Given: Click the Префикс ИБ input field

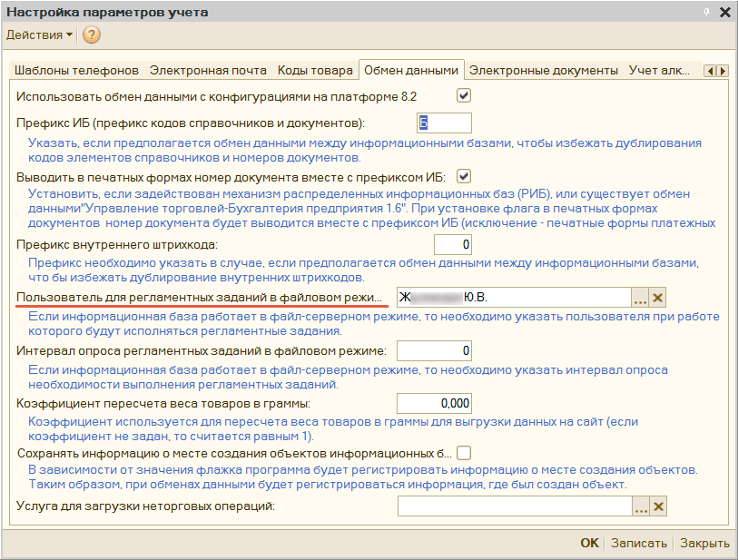Looking at the screenshot, I should click(x=444, y=123).
